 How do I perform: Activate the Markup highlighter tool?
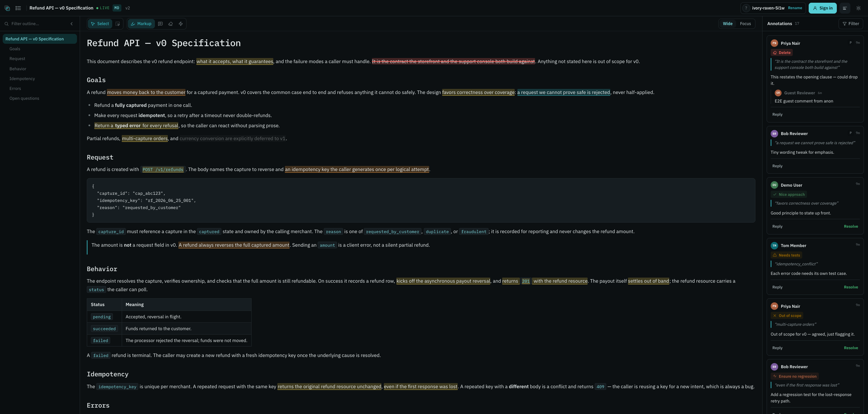tap(141, 24)
